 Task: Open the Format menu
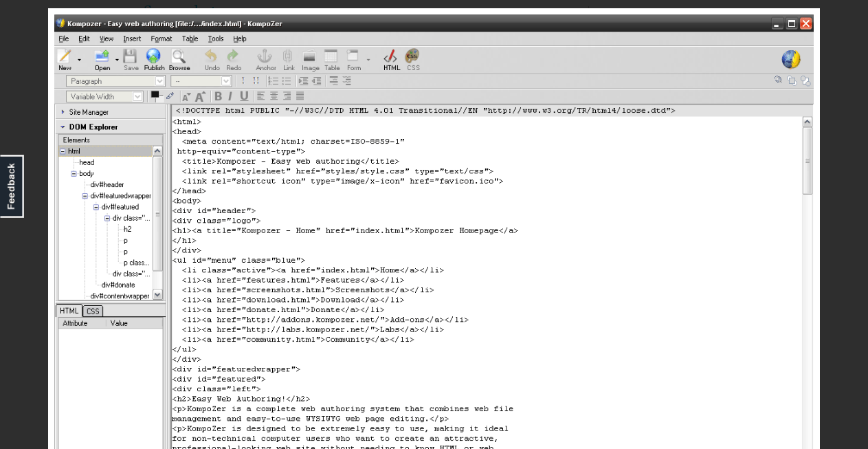tap(161, 39)
